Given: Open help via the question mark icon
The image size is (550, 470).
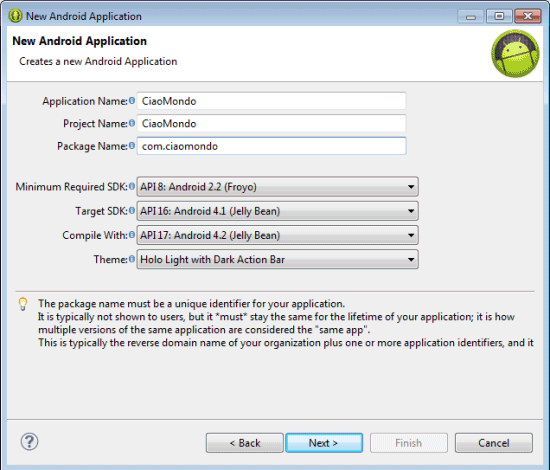Looking at the screenshot, I should 29,442.
